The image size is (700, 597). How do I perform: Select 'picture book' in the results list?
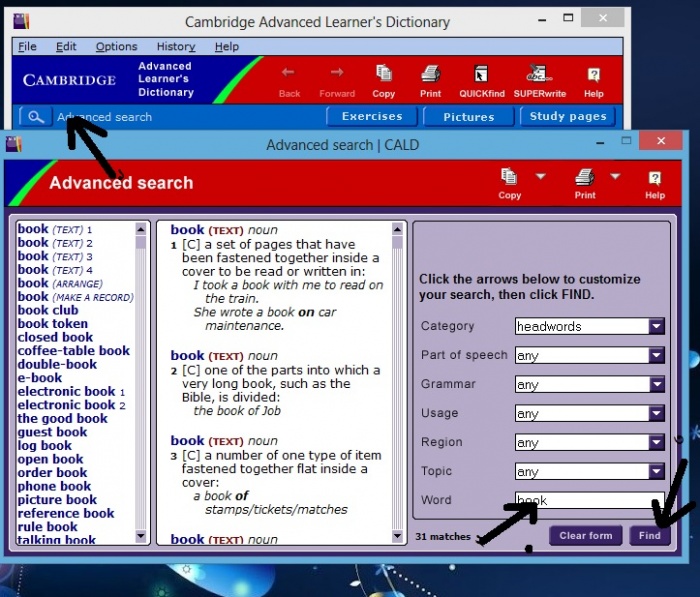(x=57, y=500)
